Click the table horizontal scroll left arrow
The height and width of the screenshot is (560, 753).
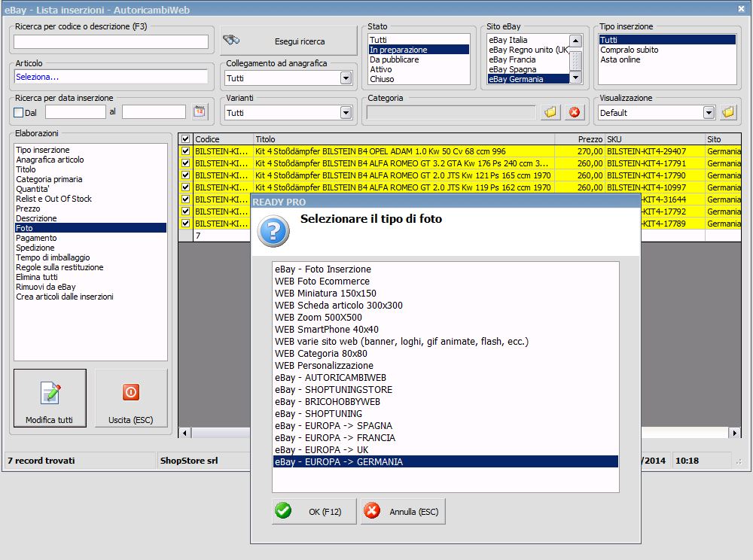tap(185, 433)
